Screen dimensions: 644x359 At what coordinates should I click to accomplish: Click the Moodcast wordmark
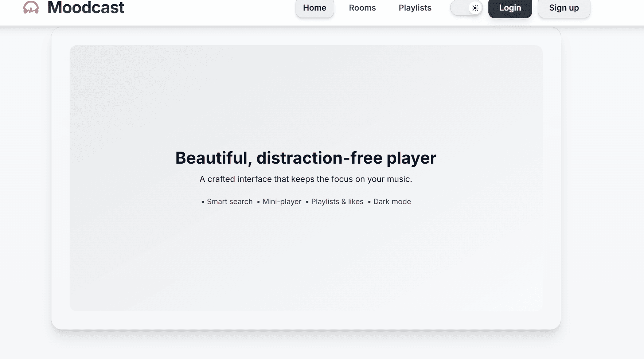[85, 7]
